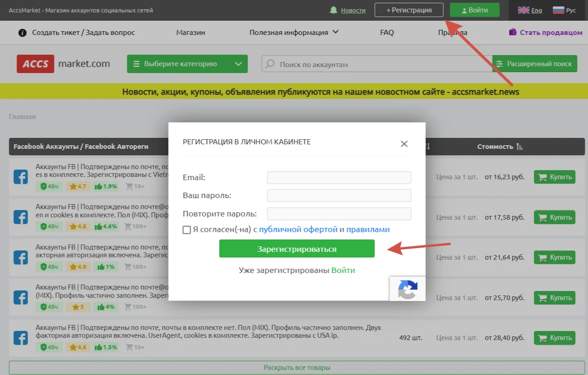The image size is (588, 375).
Task: Click the Главная breadcrumb
Action: [x=22, y=117]
